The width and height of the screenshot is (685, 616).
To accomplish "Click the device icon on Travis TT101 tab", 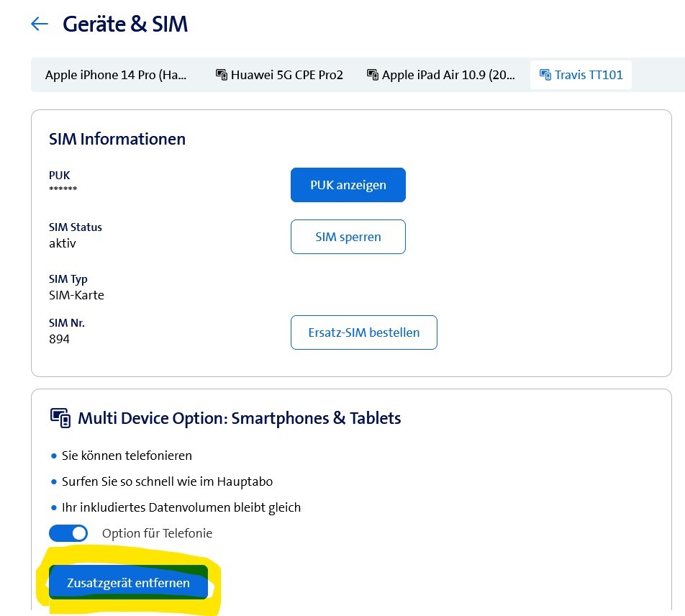I will (545, 75).
